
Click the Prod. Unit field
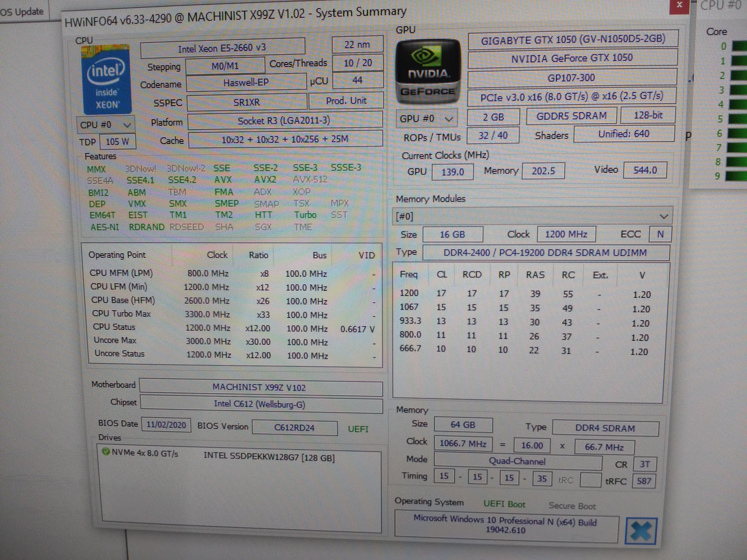coord(346,101)
